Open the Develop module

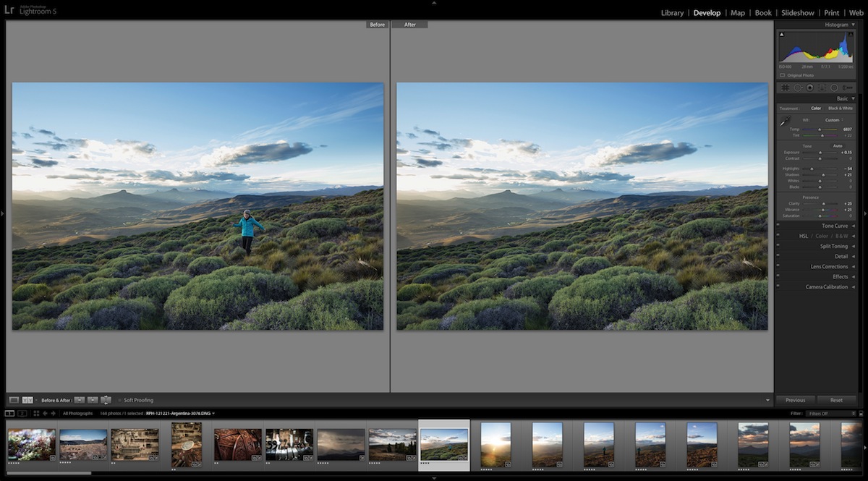coord(707,12)
